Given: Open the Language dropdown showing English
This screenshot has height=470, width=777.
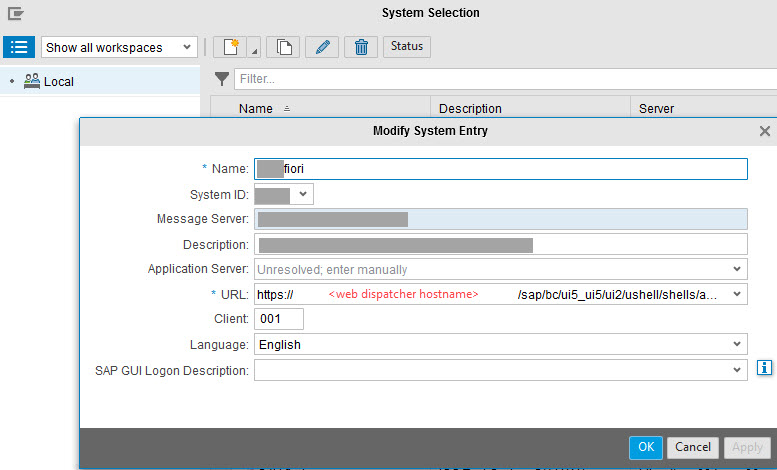Looking at the screenshot, I should [x=500, y=344].
